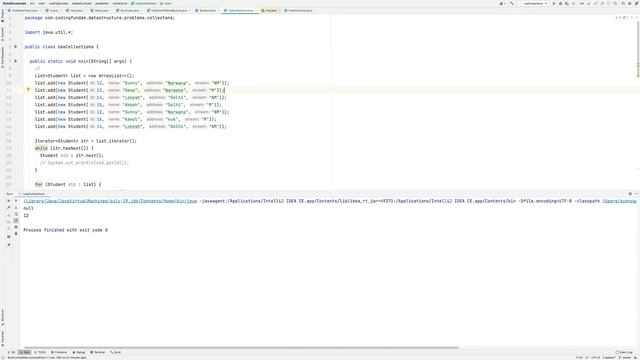Open the Event Log button
The height and width of the screenshot is (360, 640).
[624, 352]
